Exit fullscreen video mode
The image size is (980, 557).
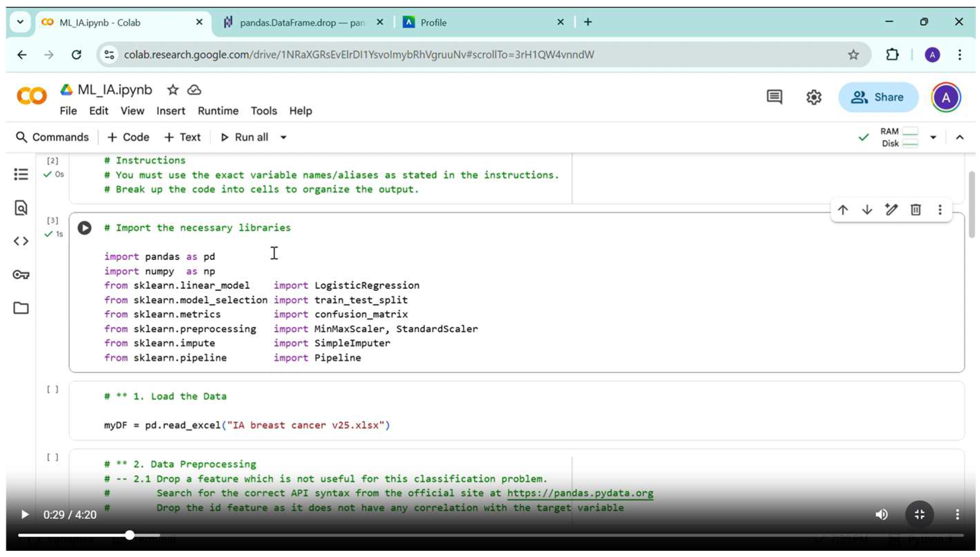pos(919,514)
